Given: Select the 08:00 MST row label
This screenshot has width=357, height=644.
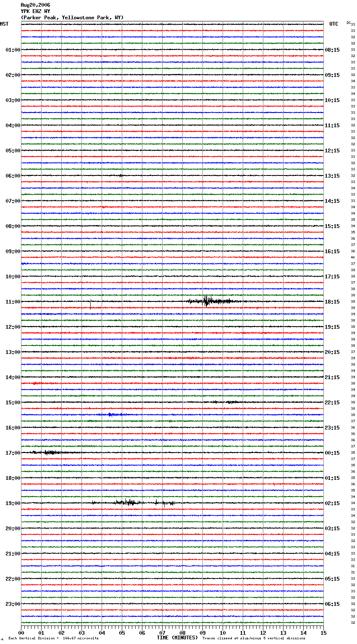Looking at the screenshot, I should click(x=13, y=226).
